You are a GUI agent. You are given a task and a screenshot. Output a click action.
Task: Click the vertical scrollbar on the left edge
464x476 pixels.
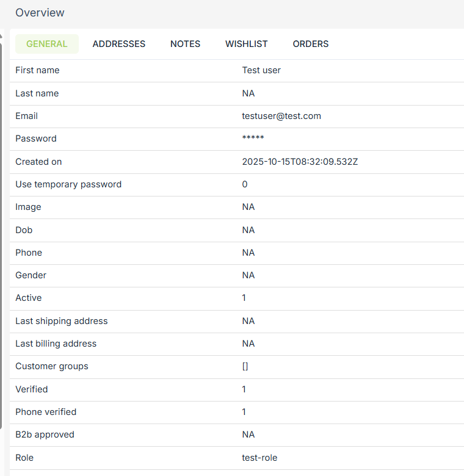coord(1,232)
